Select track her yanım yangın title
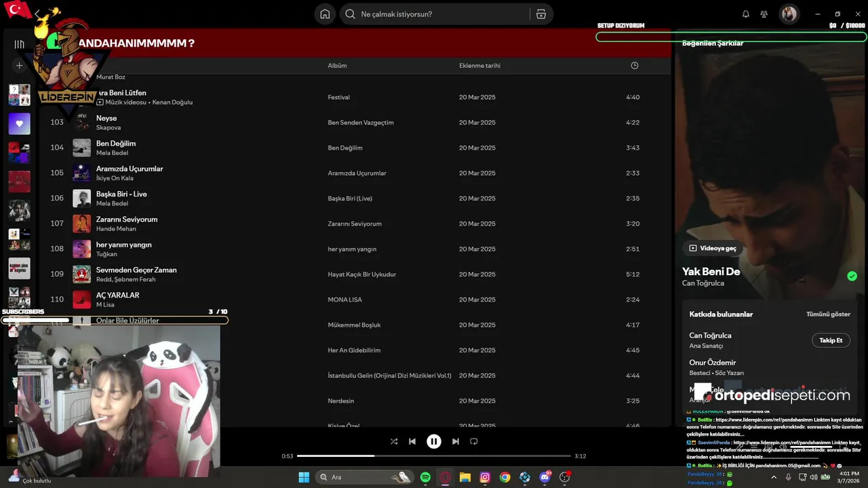 pos(124,245)
